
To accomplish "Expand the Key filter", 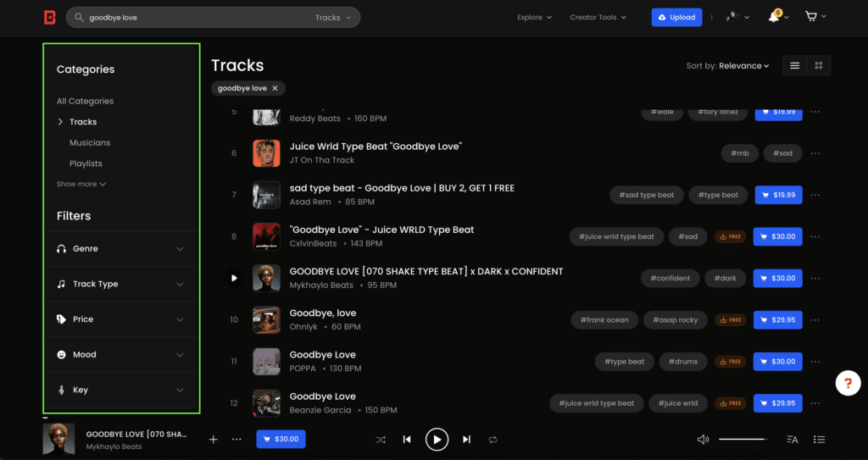I will 120,391.
